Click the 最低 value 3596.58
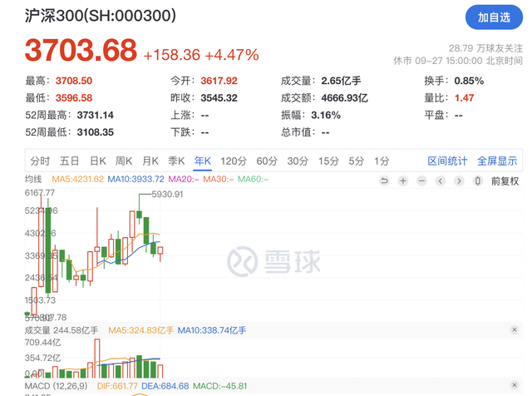Viewport: 532px width, 396px height. [74, 98]
